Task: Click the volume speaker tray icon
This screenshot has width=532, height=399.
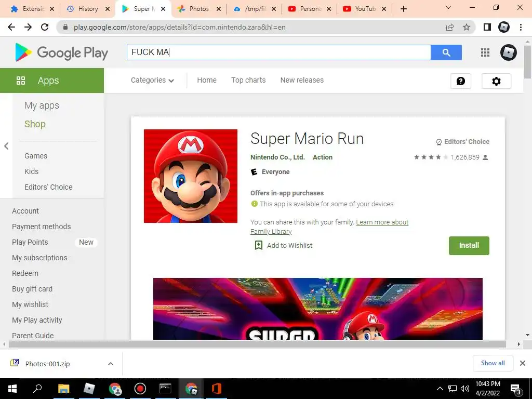Action: coord(465,389)
